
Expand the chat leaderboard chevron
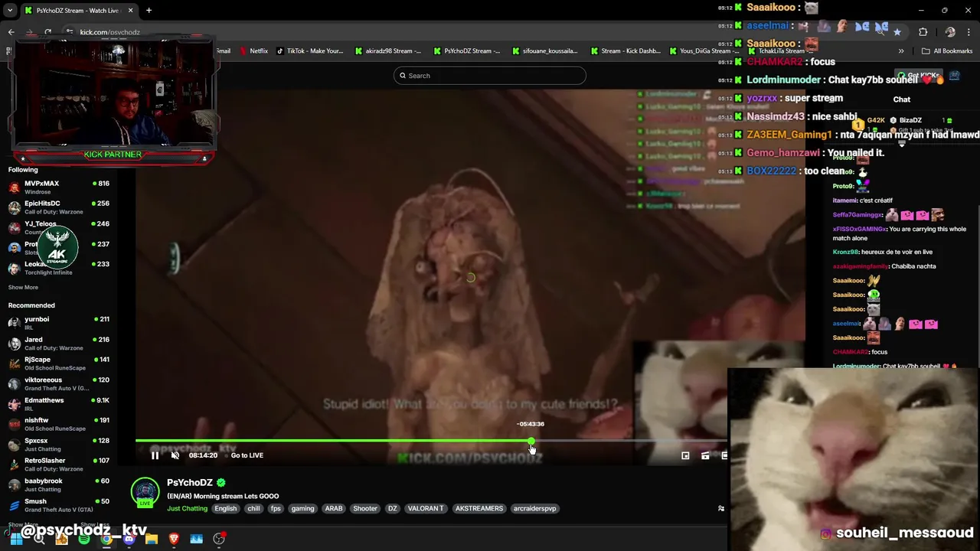pyautogui.click(x=902, y=143)
